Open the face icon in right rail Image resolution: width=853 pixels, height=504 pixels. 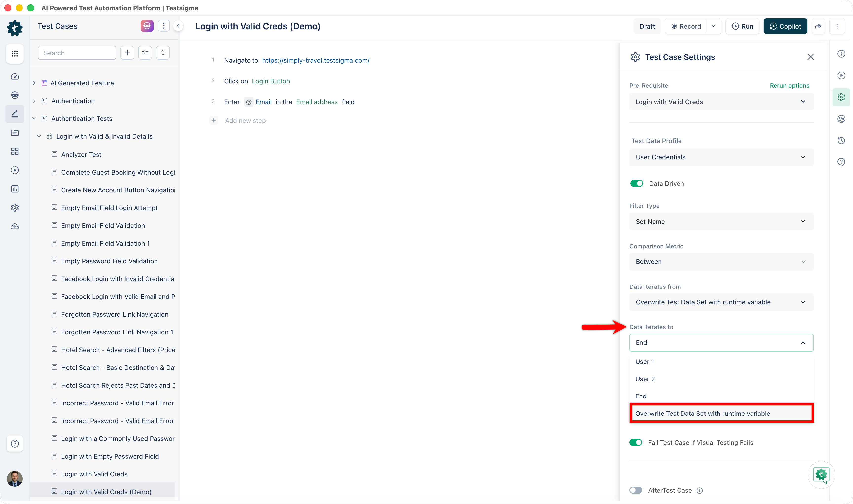(x=841, y=119)
